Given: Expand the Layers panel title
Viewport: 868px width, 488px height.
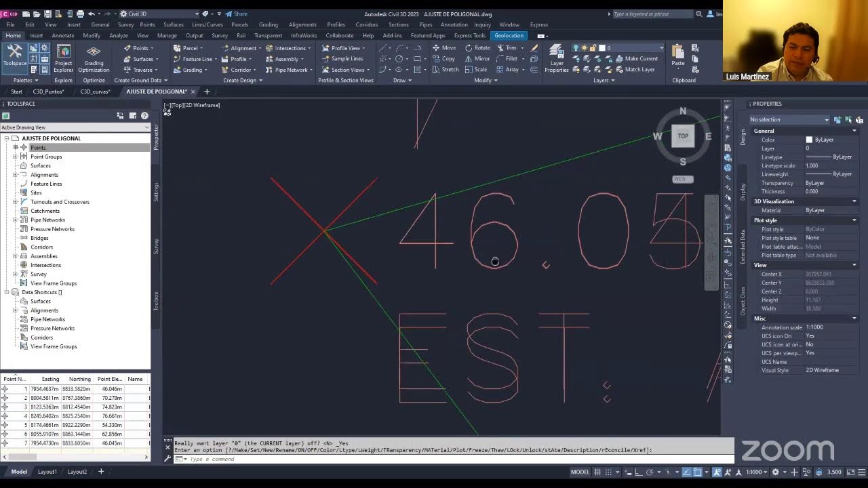Looking at the screenshot, I should [x=604, y=80].
